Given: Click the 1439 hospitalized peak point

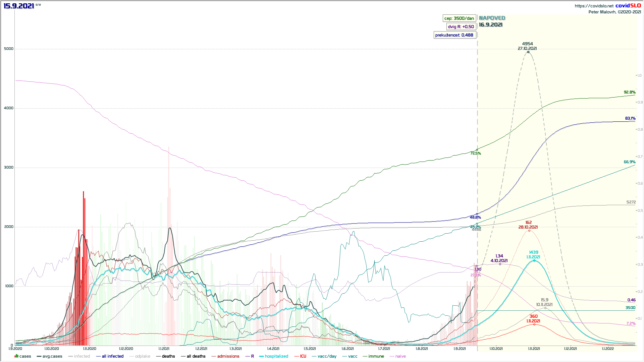Looking at the screenshot, I should tap(534, 260).
